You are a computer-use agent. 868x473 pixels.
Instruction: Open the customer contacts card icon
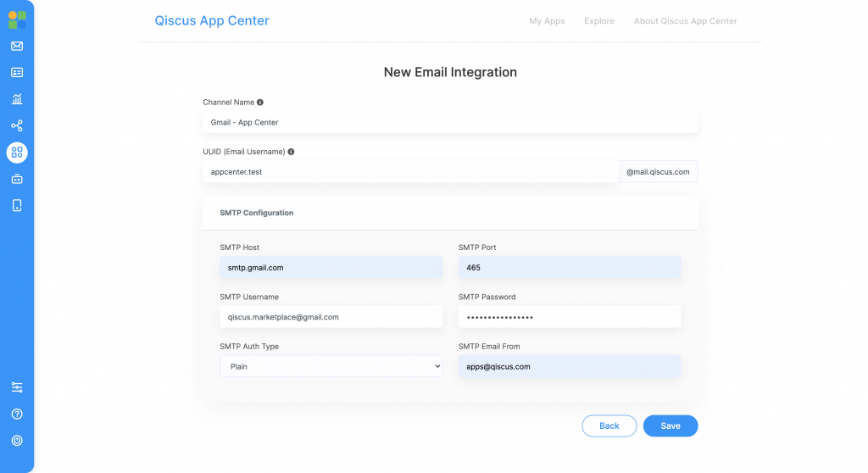tap(17, 73)
